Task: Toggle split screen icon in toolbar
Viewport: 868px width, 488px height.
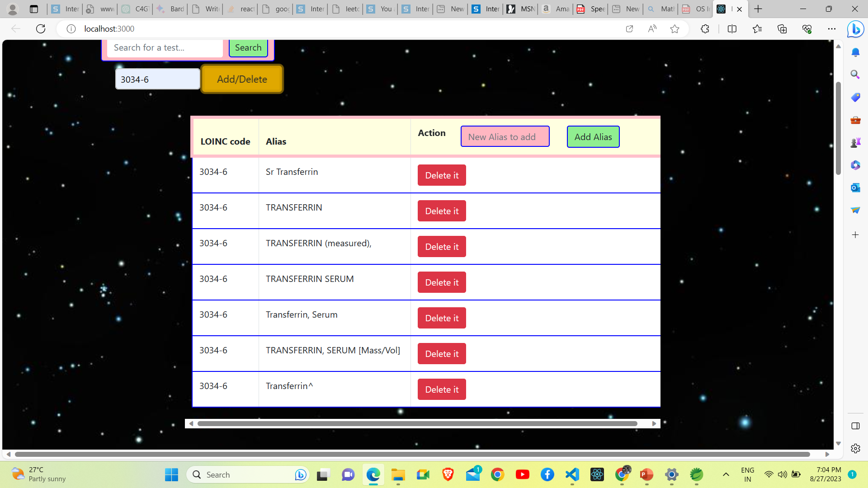Action: [732, 29]
